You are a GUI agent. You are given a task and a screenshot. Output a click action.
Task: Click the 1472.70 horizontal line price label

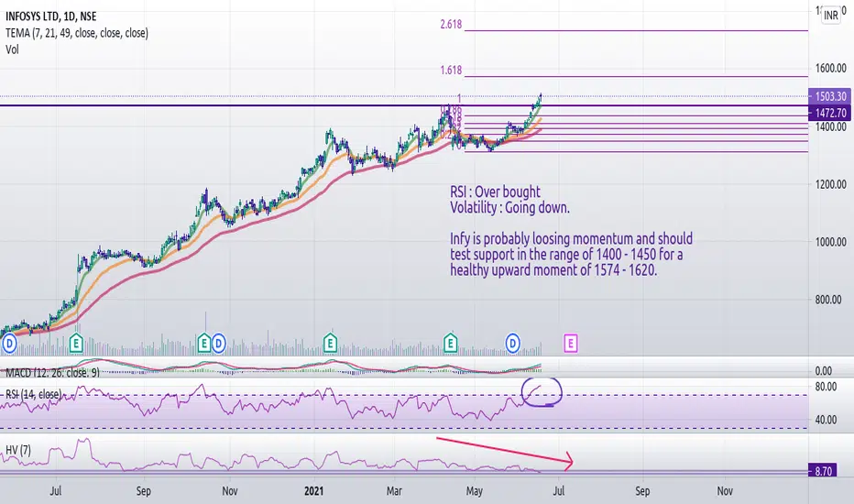pyautogui.click(x=830, y=114)
